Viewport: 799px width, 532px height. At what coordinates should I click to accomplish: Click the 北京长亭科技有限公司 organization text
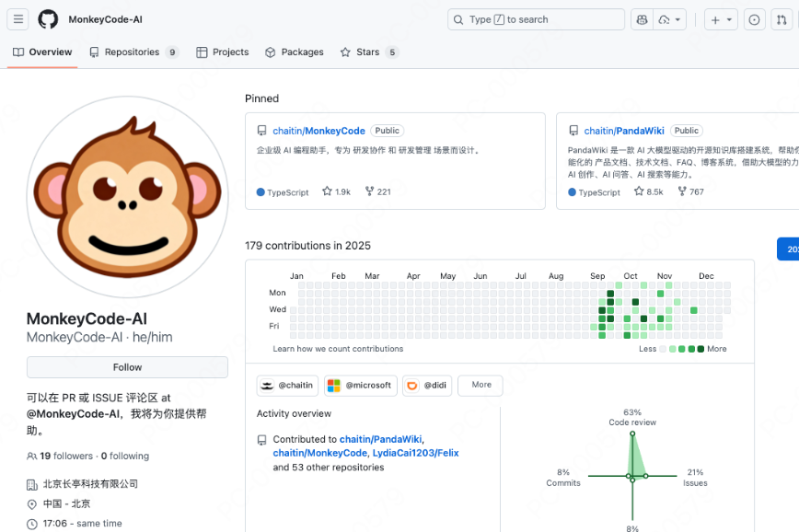click(90, 484)
